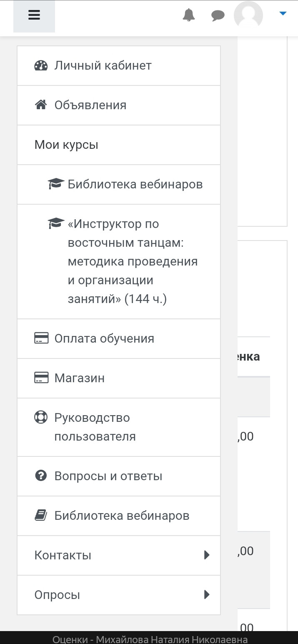Toggle the hamburger navigation menu
Screen dimensions: 298x644
pyautogui.click(x=34, y=16)
